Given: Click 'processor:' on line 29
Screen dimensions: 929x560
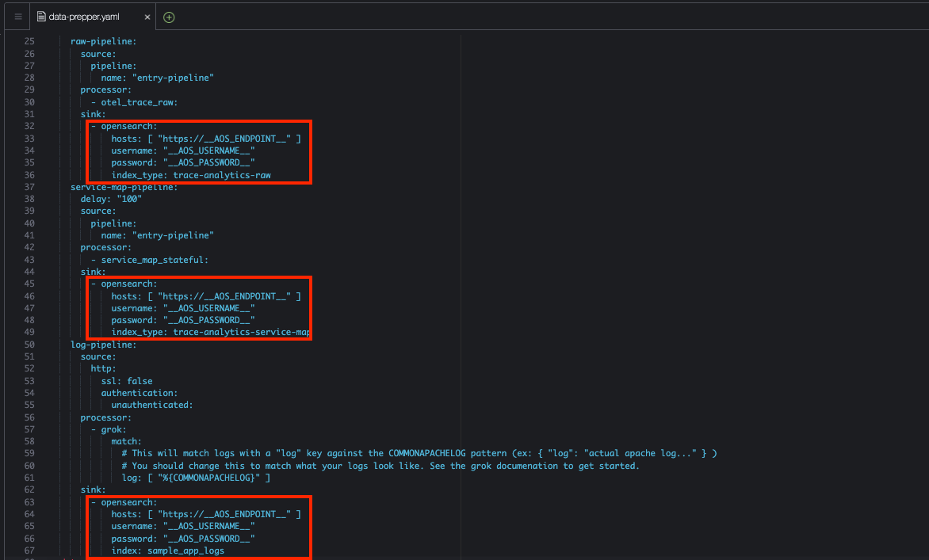Looking at the screenshot, I should coord(106,90).
